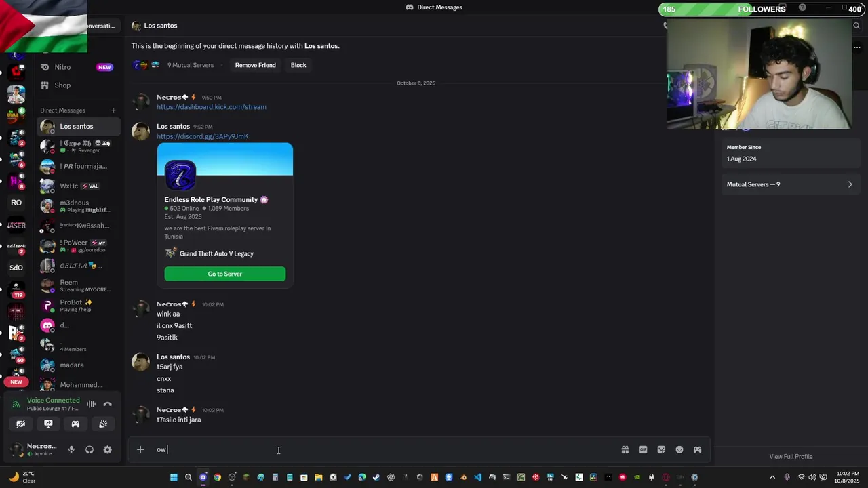Deafen using the headphones icon
The width and height of the screenshot is (868, 488).
click(90, 449)
